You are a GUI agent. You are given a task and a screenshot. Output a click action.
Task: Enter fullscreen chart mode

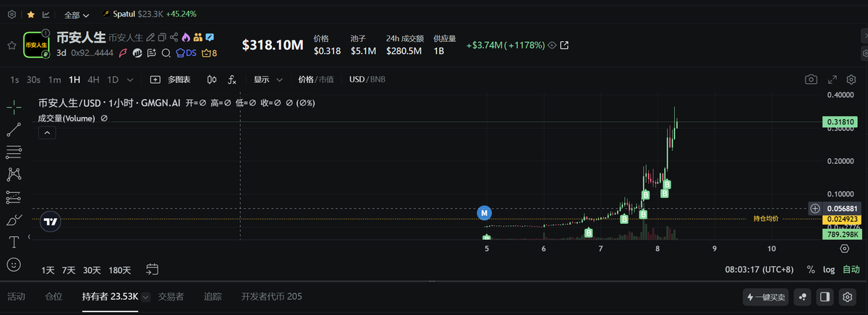point(832,79)
